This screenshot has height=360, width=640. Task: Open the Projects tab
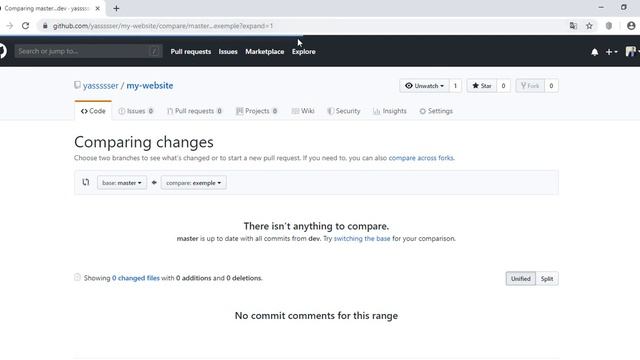point(257,111)
